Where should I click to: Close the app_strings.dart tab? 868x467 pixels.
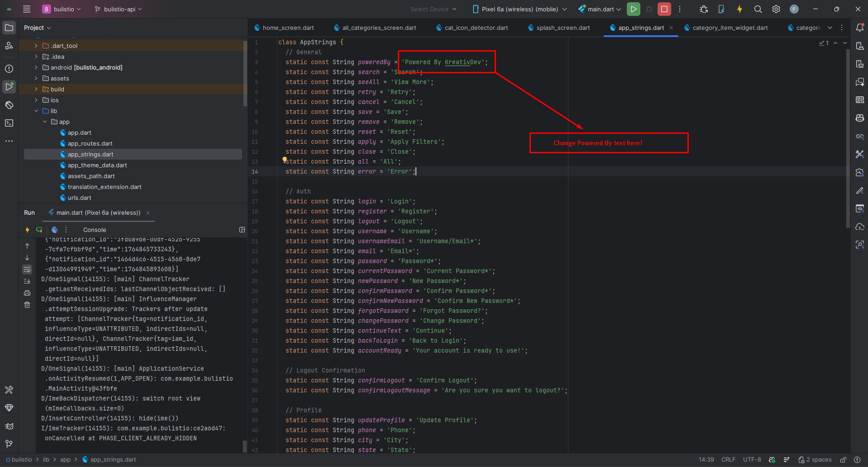point(671,28)
